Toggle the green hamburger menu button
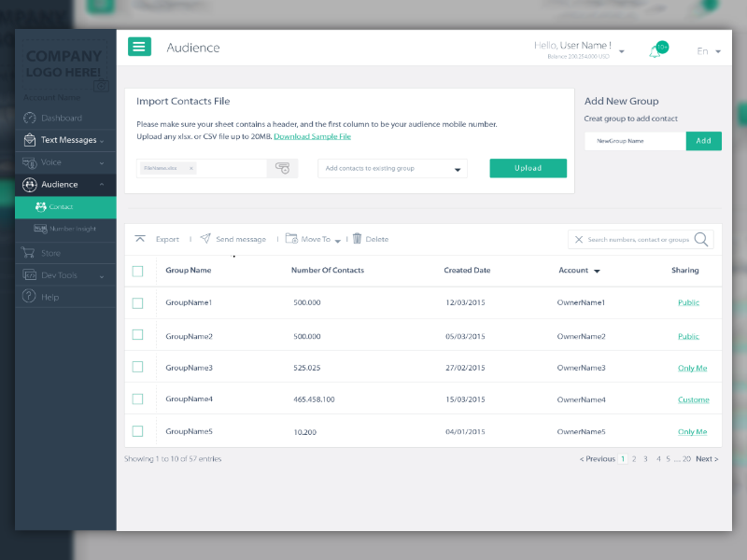This screenshot has height=560, width=747. click(139, 47)
